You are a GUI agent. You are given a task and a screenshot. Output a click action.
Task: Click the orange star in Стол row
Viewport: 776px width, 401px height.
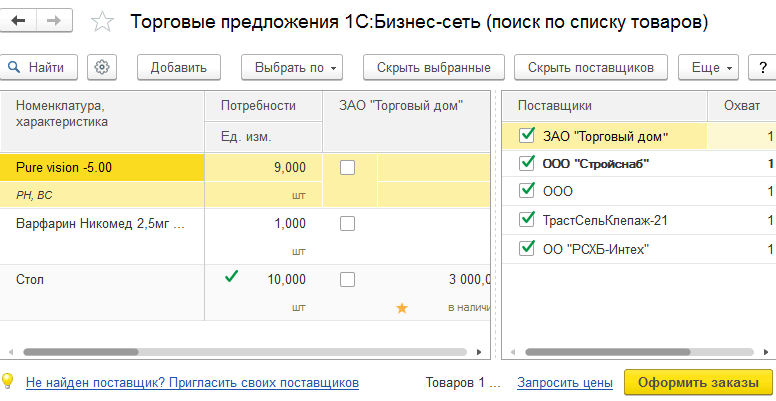pos(402,308)
